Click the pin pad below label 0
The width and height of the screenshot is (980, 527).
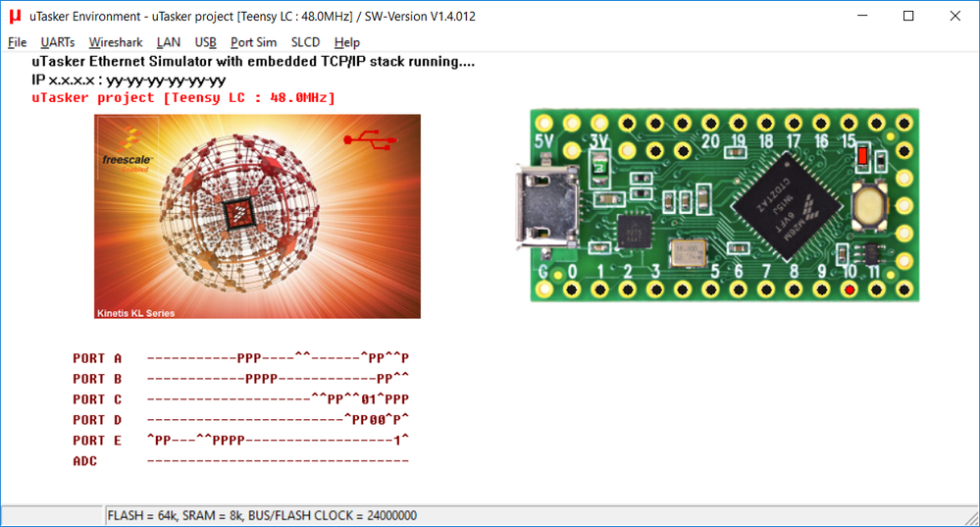pyautogui.click(x=572, y=290)
